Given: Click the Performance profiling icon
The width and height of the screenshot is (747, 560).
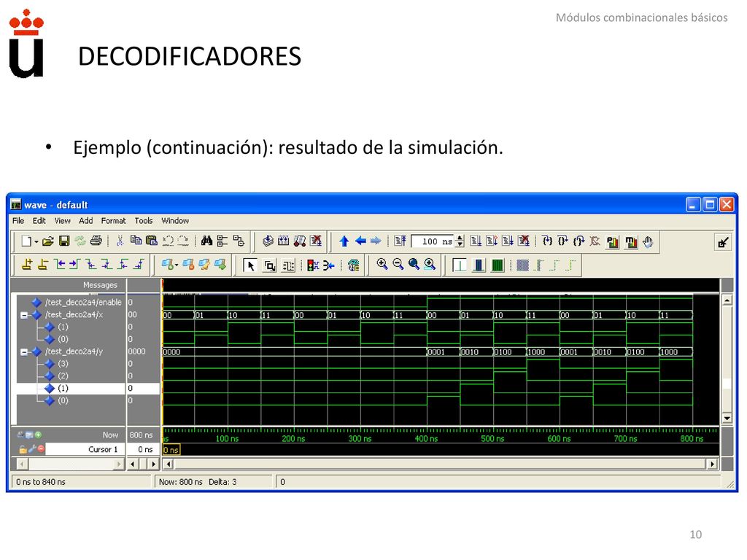Looking at the screenshot, I should (613, 242).
